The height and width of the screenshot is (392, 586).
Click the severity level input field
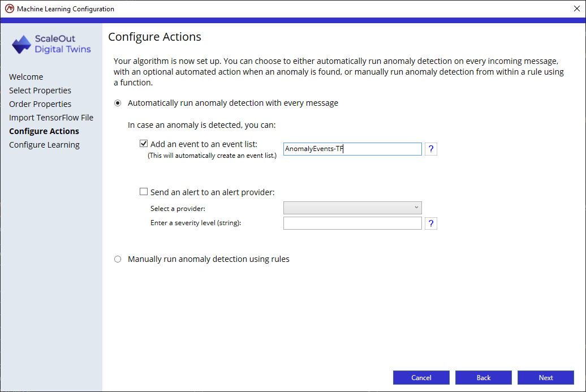point(352,223)
